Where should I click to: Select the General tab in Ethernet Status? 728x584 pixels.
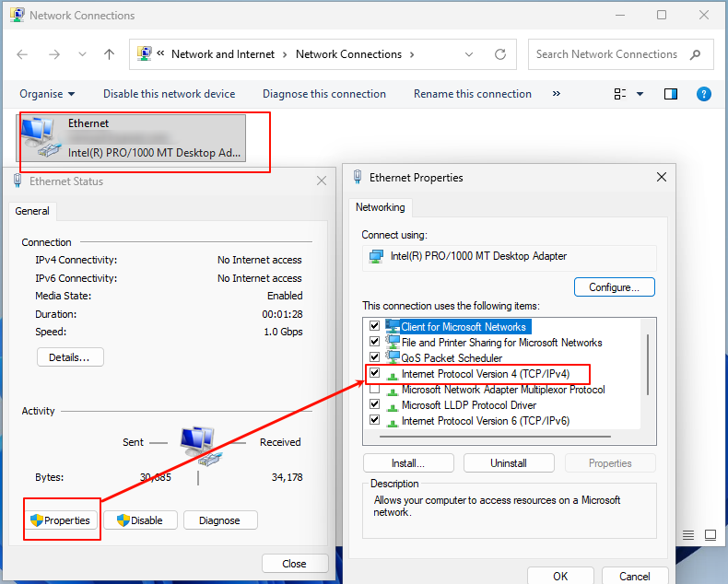(32, 211)
